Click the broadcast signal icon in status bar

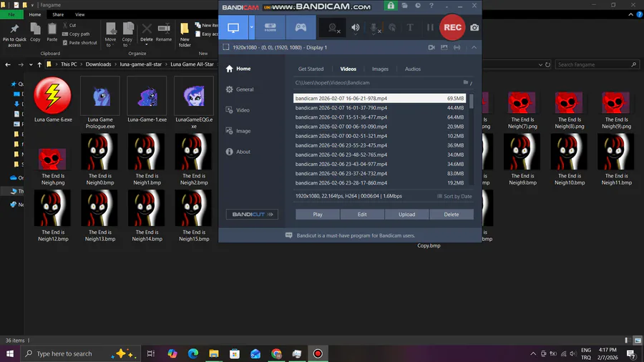[x=457, y=47]
